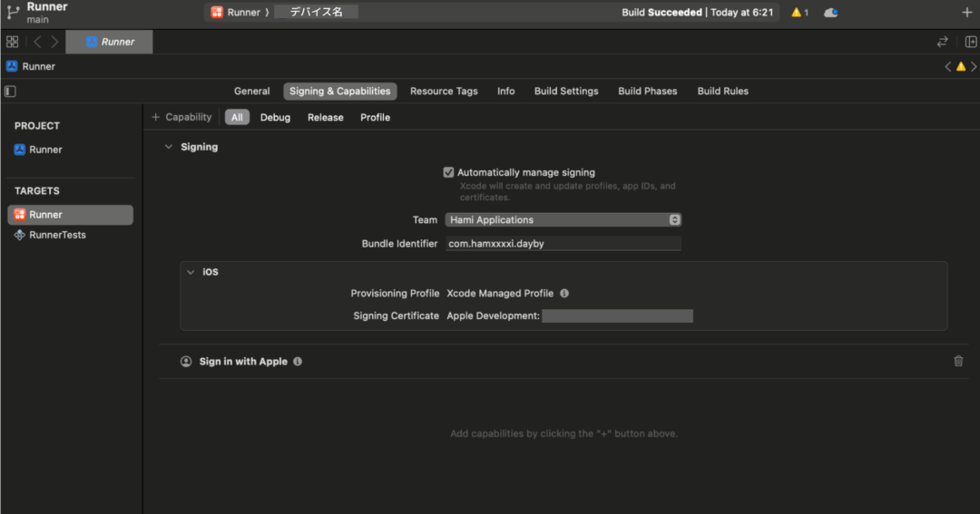Click the Bundle Identifier field
The height and width of the screenshot is (514, 980).
(563, 244)
